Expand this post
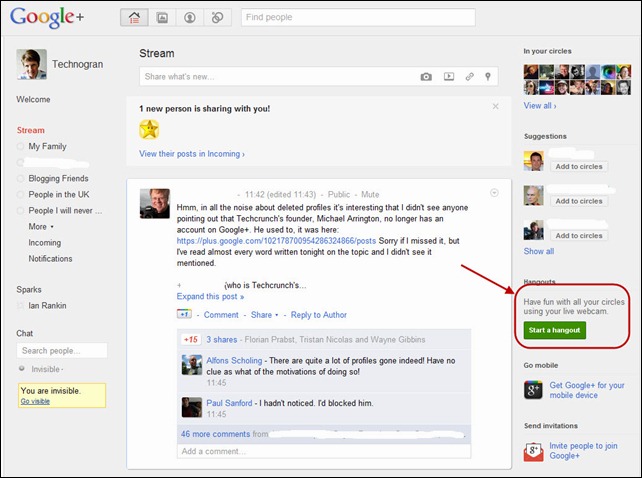Viewport: 642px width, 478px height. coord(210,297)
